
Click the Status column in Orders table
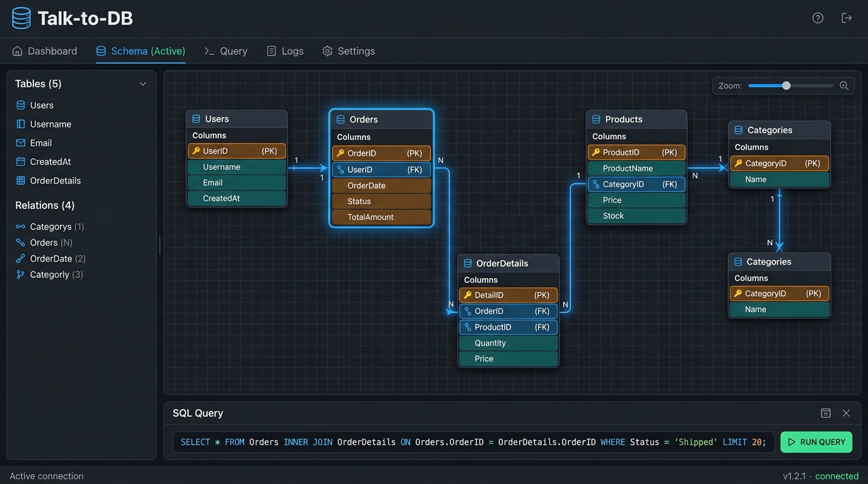point(382,201)
